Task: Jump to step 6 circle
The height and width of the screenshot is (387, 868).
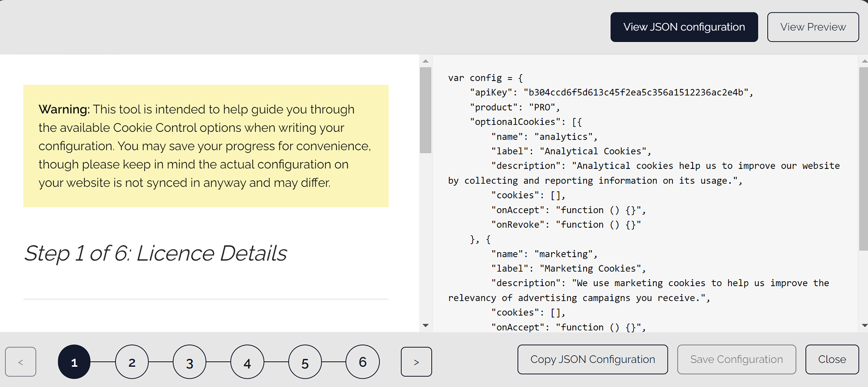Action: pos(363,362)
